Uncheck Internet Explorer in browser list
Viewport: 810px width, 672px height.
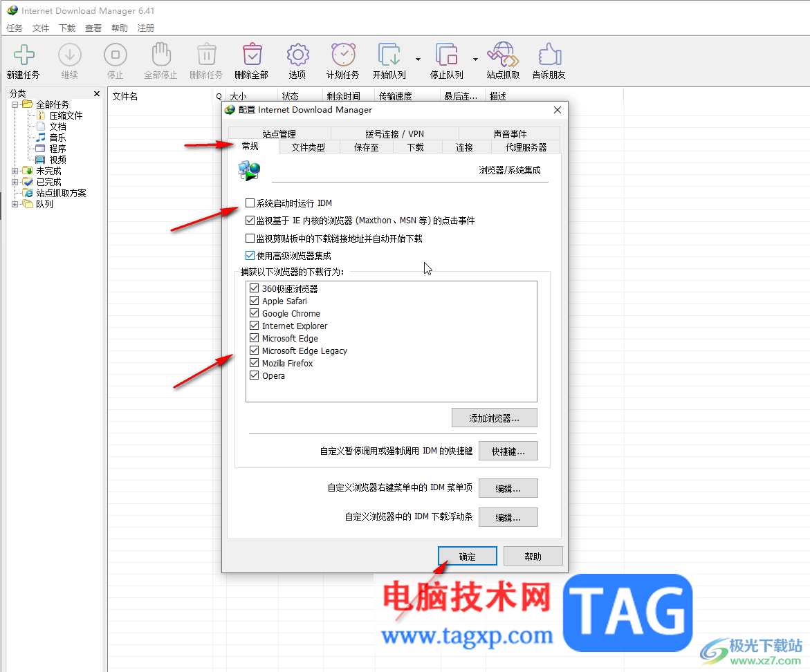[254, 325]
